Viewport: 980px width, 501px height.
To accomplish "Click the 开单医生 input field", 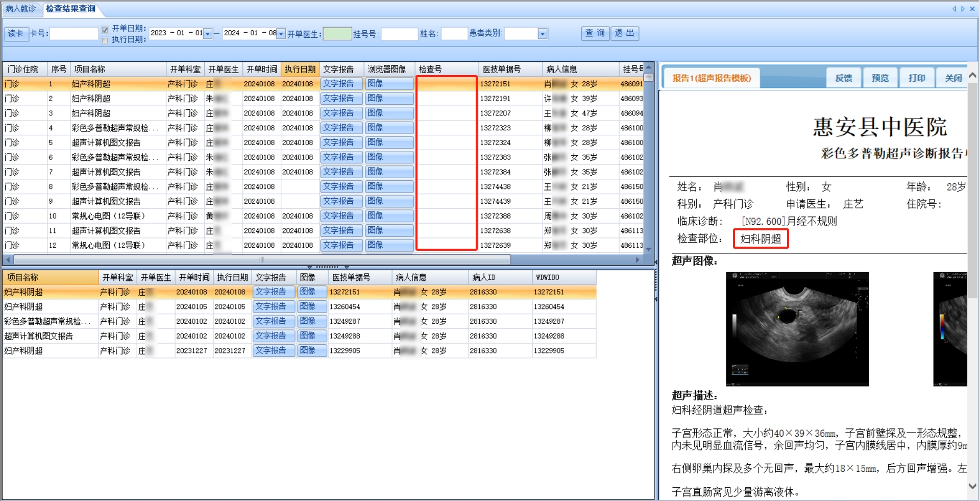I will [x=337, y=34].
